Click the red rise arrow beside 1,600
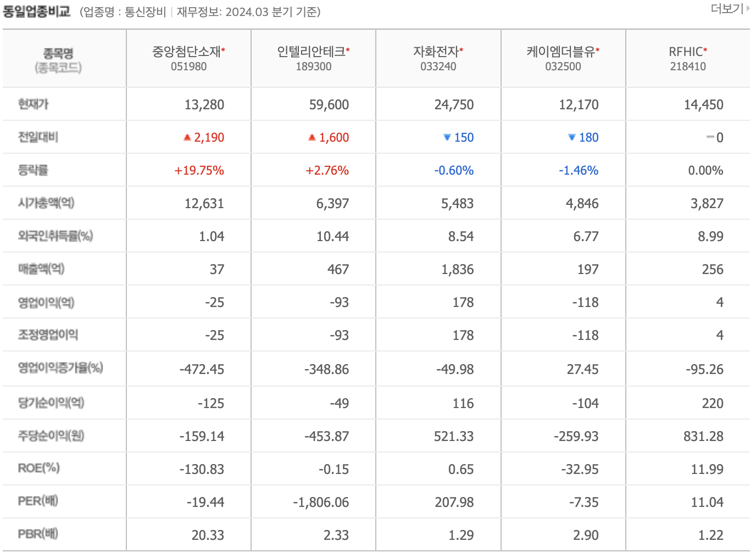Viewport: 756px width, 558px height. pyautogui.click(x=311, y=137)
